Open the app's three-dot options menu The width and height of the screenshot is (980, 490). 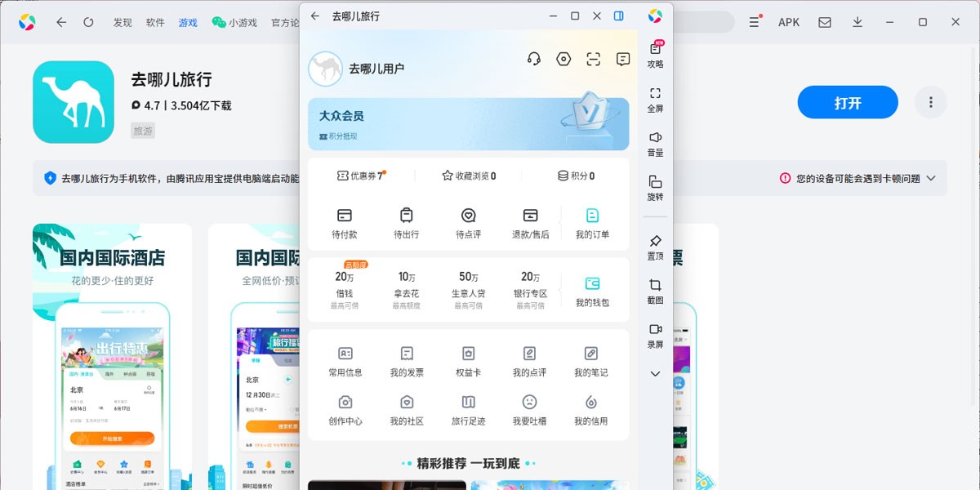click(x=930, y=101)
